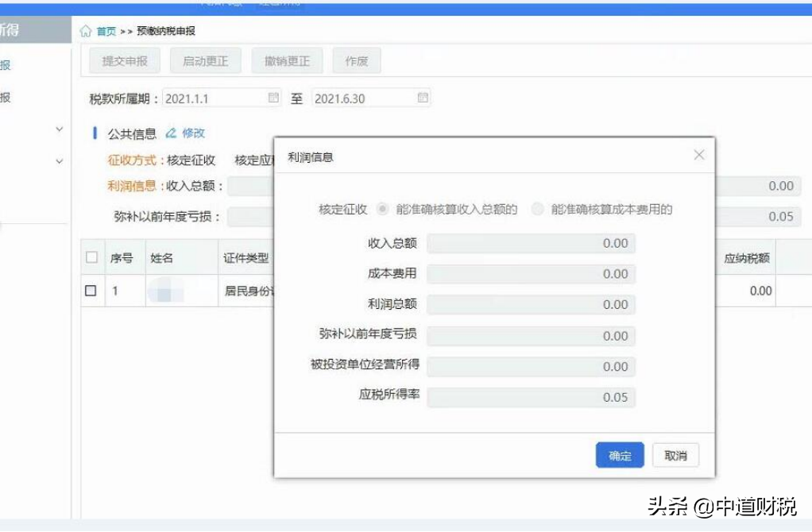Click the start date field 2021.1.1

tap(222, 98)
